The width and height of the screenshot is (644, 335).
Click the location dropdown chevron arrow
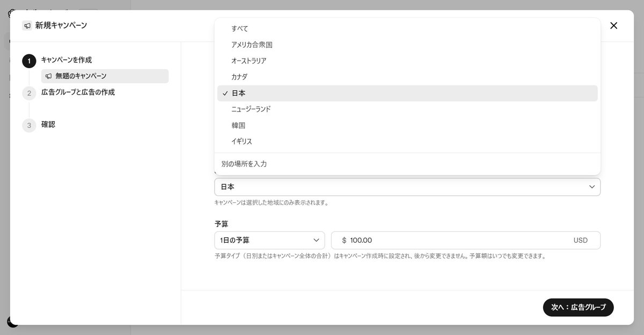tap(592, 187)
